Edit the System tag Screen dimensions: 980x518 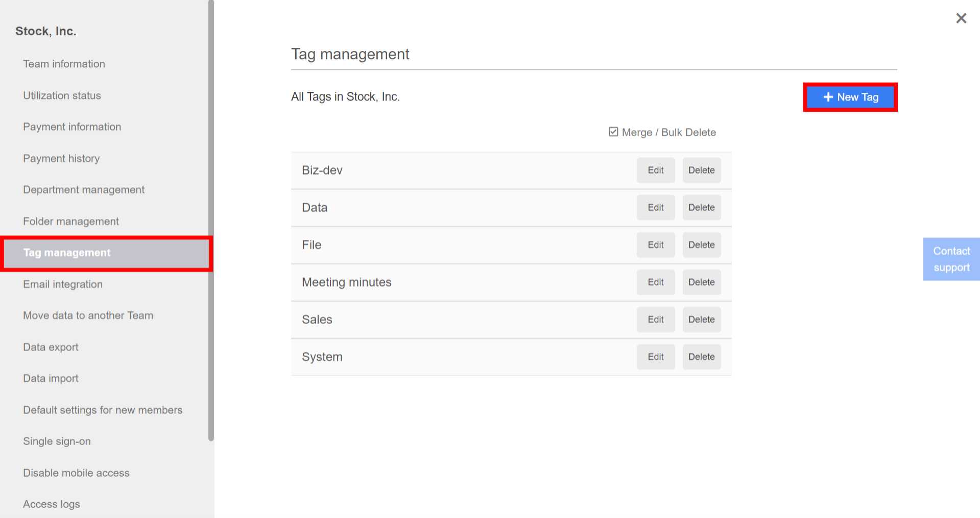[x=655, y=356]
